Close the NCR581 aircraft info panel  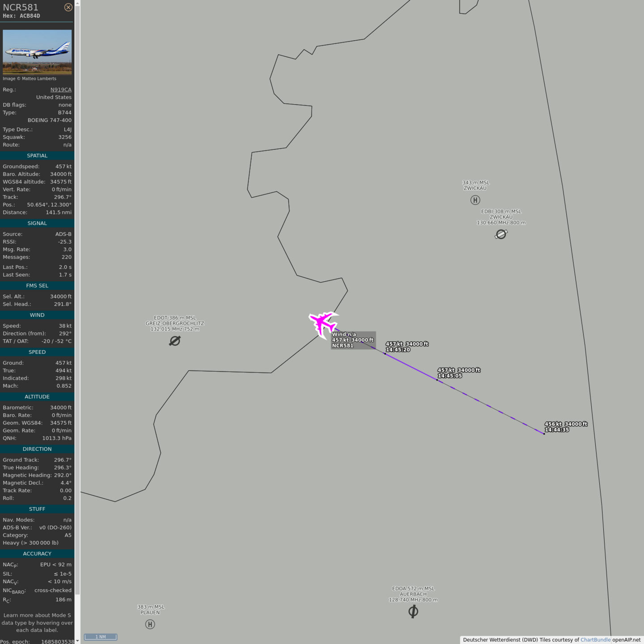(x=68, y=7)
